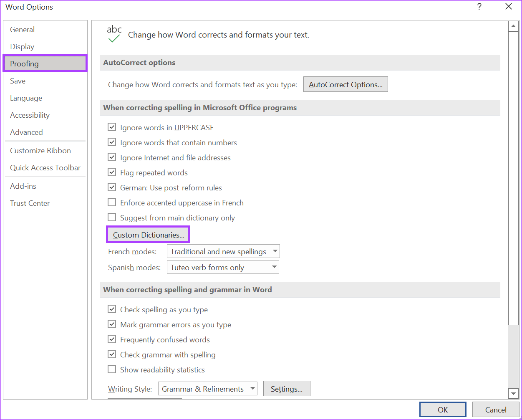522x420 pixels.
Task: Open the Trust Center category
Action: (x=45, y=203)
